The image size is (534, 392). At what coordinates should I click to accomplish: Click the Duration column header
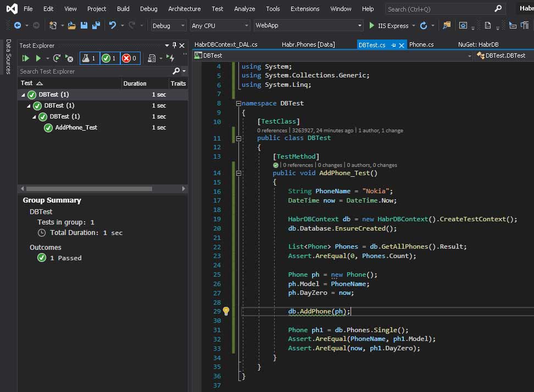coord(135,83)
